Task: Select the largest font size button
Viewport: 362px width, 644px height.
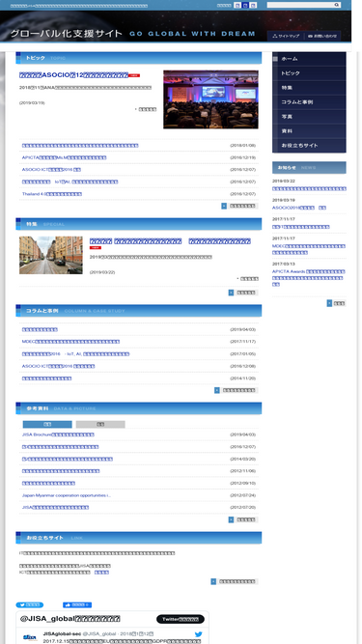Action: [x=253, y=6]
